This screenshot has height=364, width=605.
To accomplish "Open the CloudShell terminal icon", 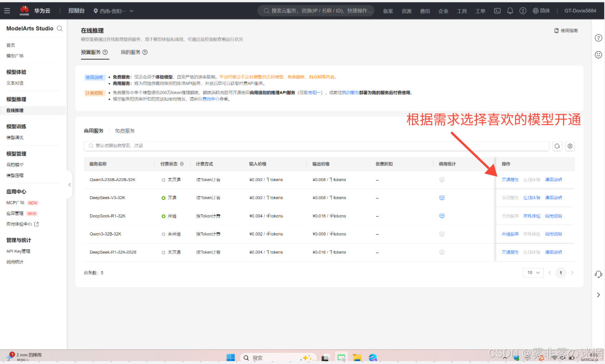I will [x=497, y=11].
